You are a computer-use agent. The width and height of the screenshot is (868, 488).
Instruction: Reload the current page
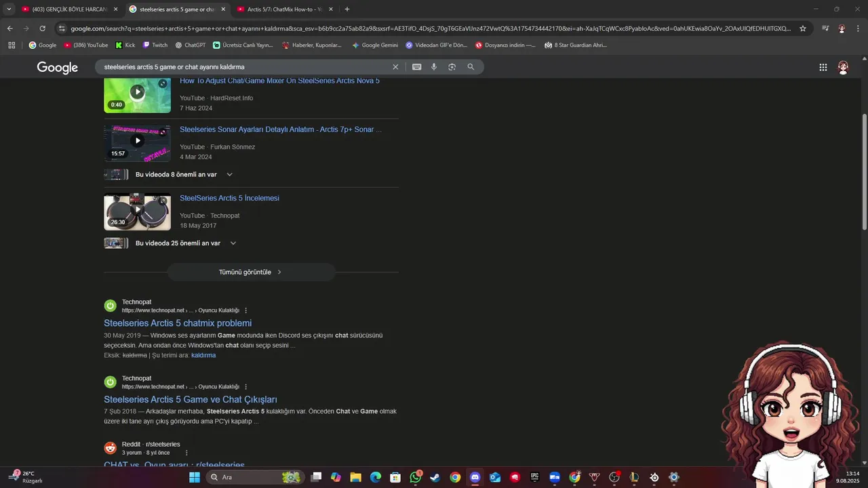[42, 28]
